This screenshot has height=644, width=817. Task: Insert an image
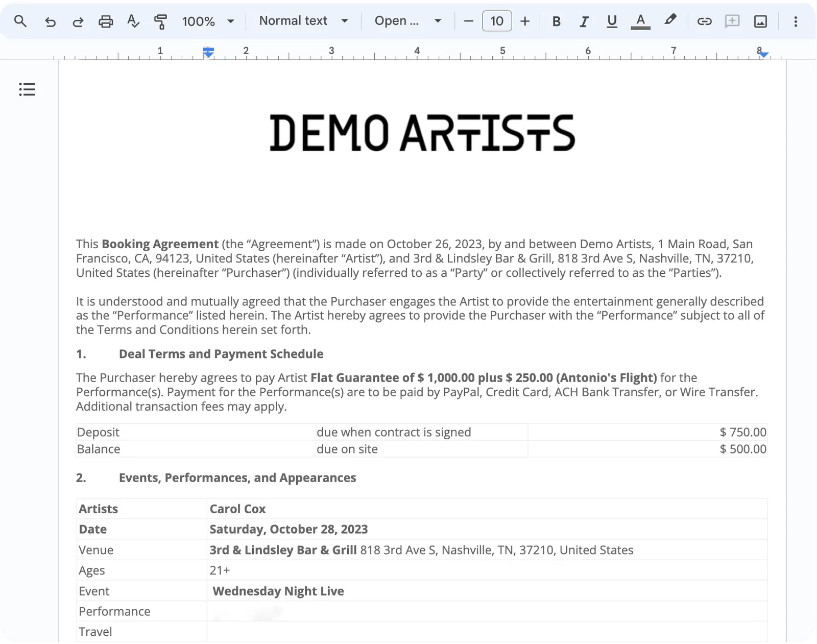pos(760,21)
